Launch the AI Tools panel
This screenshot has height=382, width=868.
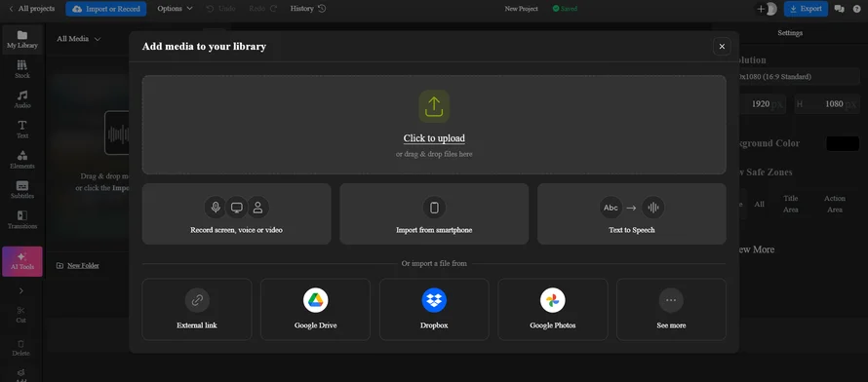point(22,261)
